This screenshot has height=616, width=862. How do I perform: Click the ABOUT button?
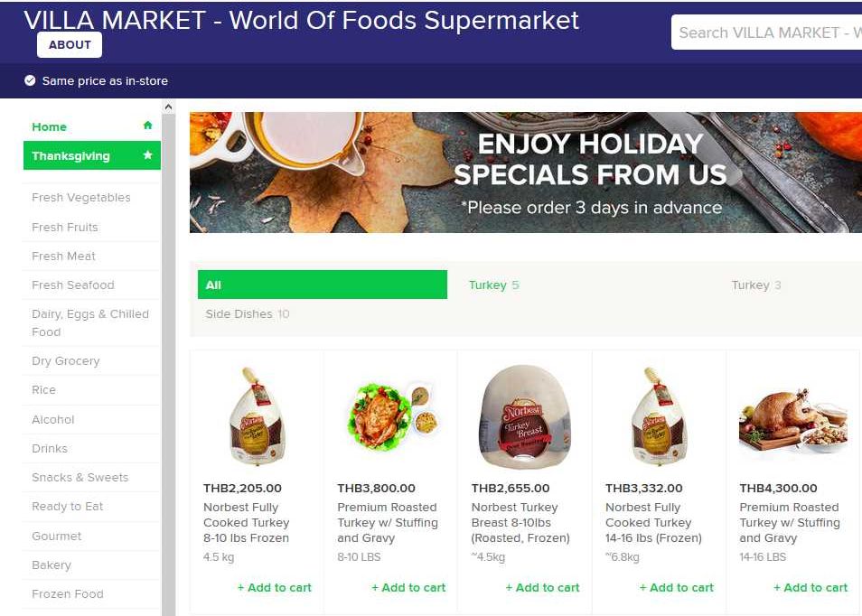click(x=70, y=44)
